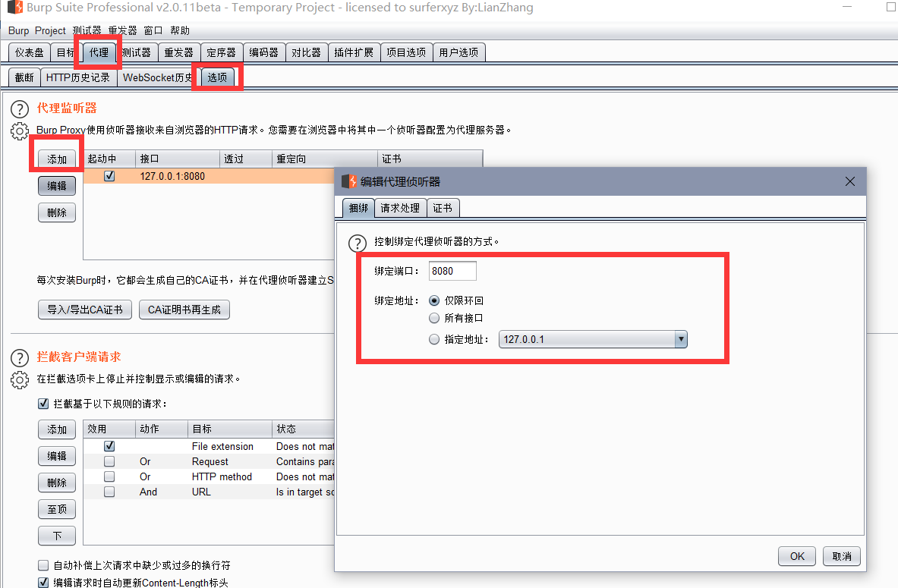Switch to the 请求处理 tab
This screenshot has width=898, height=588.
(x=400, y=208)
